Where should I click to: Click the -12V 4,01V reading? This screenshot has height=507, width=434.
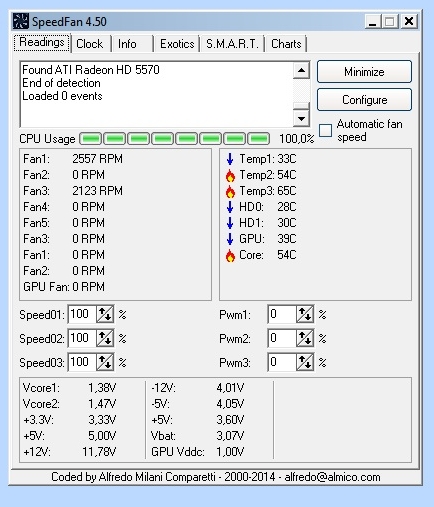[197, 388]
